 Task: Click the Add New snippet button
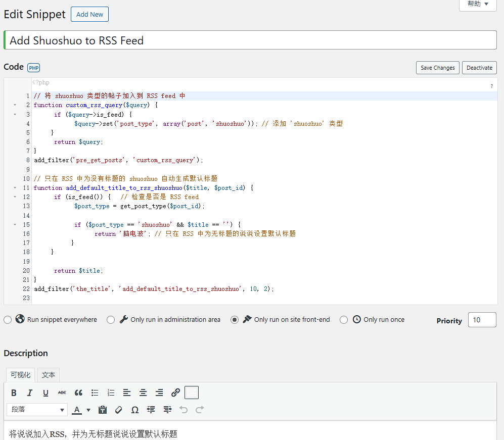[89, 15]
